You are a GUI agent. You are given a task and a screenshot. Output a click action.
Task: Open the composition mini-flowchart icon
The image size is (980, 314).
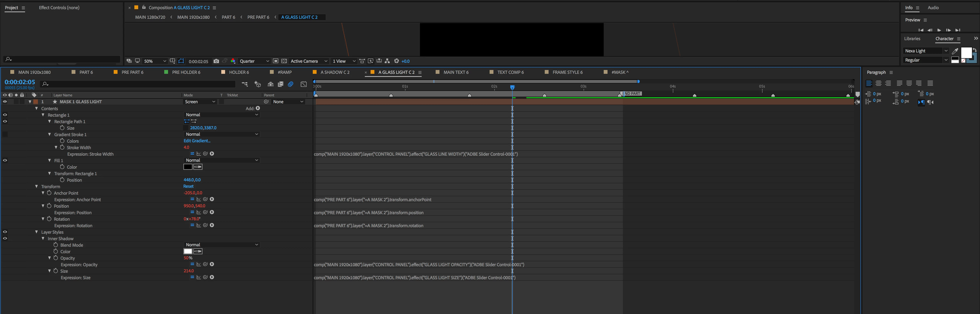(x=245, y=84)
